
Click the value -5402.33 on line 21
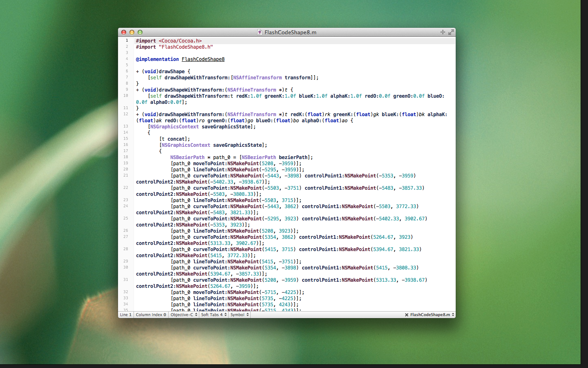point(222,182)
